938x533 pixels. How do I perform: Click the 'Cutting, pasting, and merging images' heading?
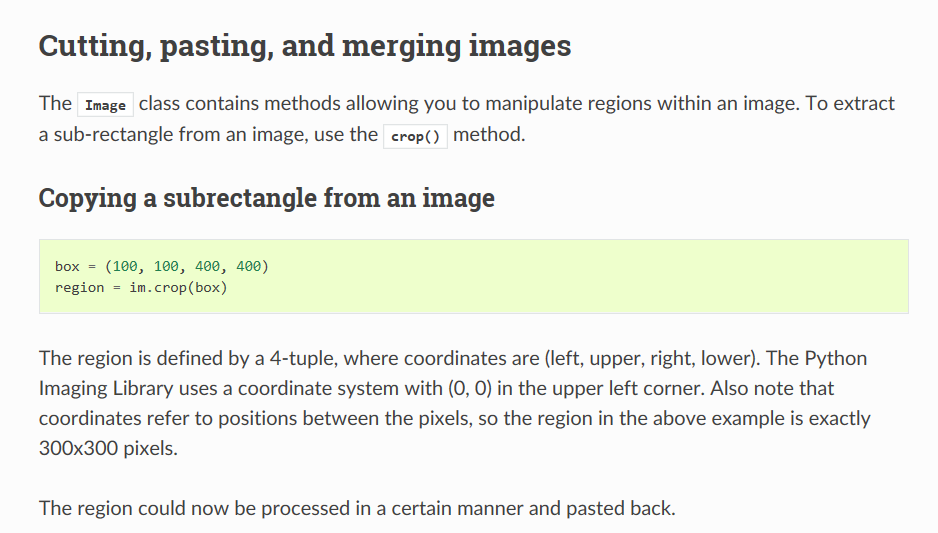(304, 46)
